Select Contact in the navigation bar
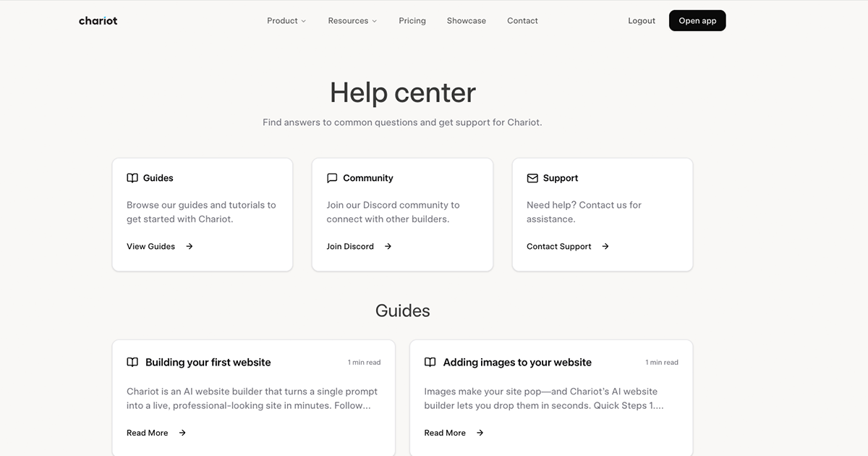 pyautogui.click(x=522, y=20)
